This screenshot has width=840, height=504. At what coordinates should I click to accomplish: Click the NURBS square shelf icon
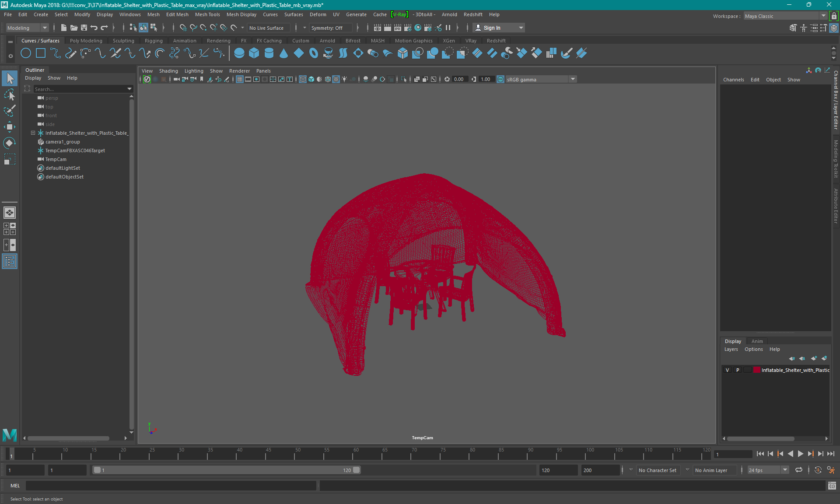click(x=41, y=53)
